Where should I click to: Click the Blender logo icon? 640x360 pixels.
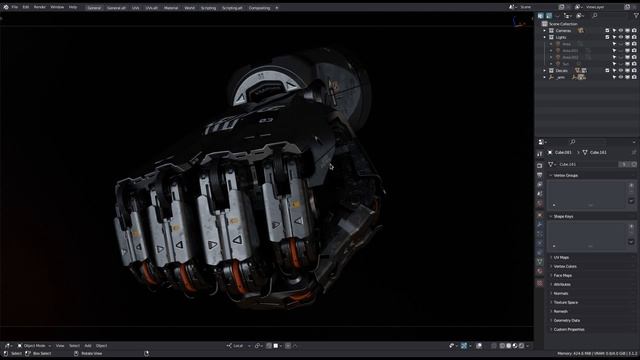(6, 7)
